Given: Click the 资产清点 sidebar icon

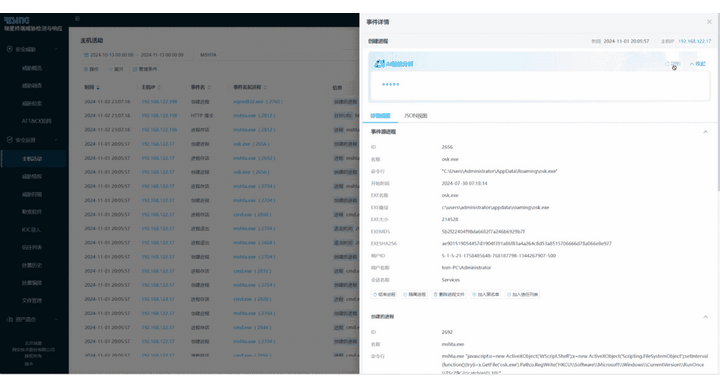Looking at the screenshot, I should point(10,319).
